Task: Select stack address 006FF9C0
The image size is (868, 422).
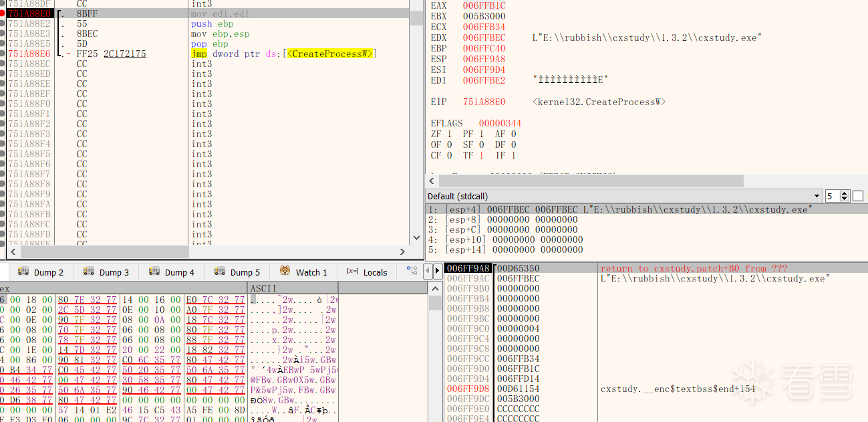Action: [x=468, y=328]
